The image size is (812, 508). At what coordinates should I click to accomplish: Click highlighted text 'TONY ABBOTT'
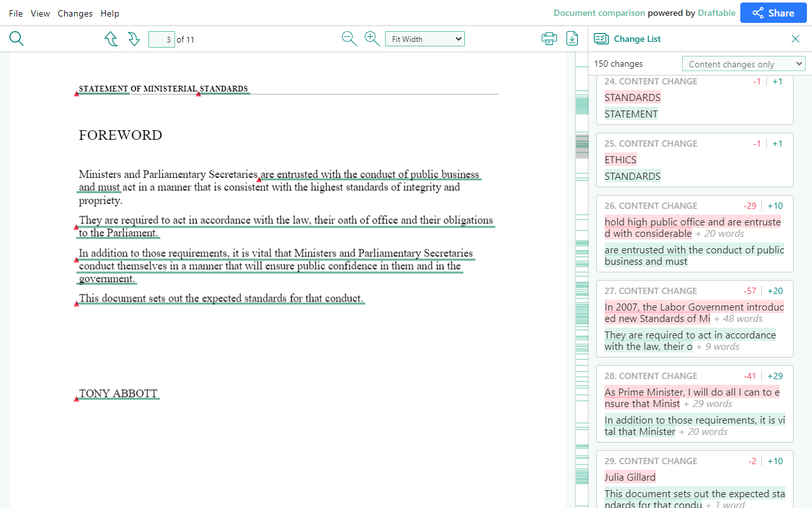click(118, 394)
